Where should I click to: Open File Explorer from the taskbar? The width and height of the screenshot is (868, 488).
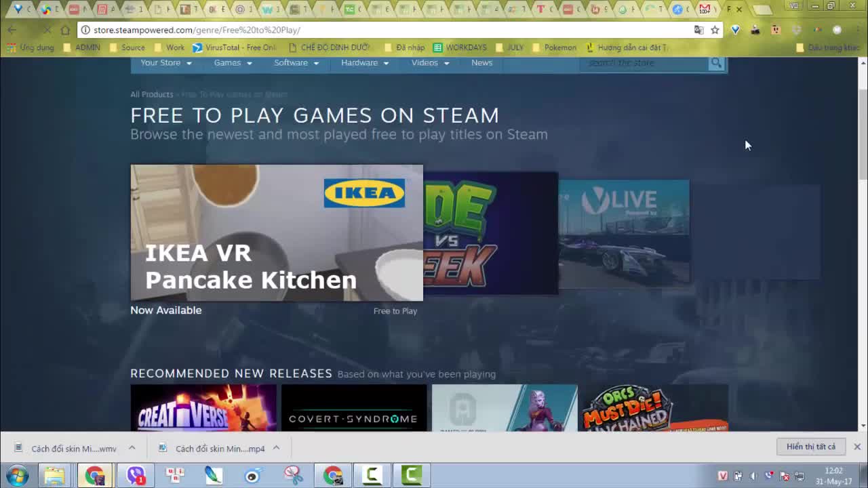54,476
